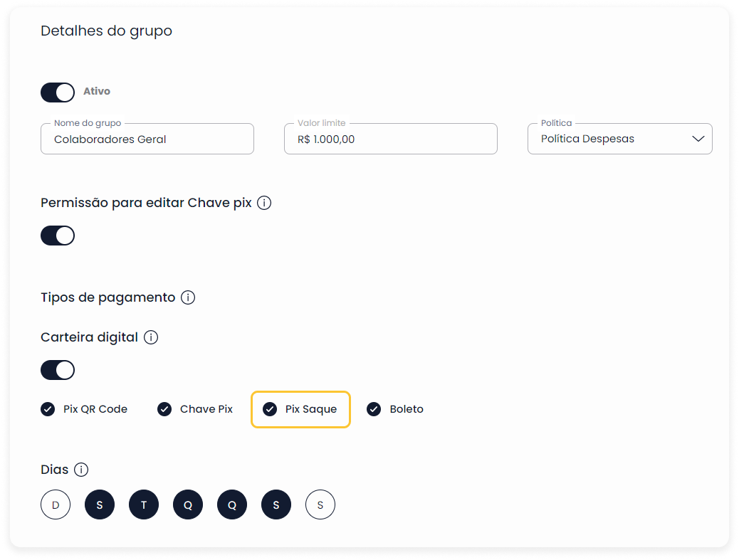Uncheck the Boleto payment option

coord(374,409)
